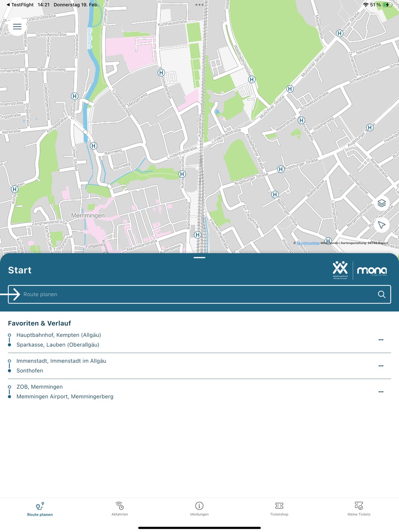The image size is (399, 532).
Task: Switch to Route planen tab
Action: point(40,509)
